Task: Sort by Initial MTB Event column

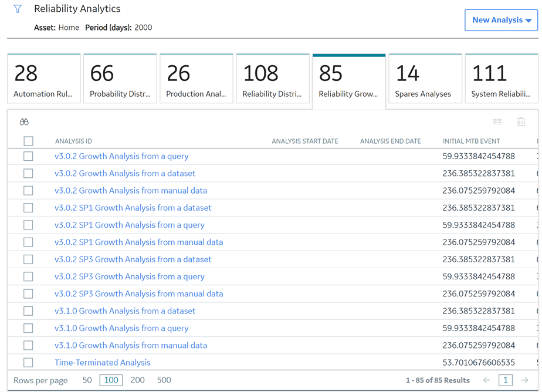Action: [x=471, y=141]
